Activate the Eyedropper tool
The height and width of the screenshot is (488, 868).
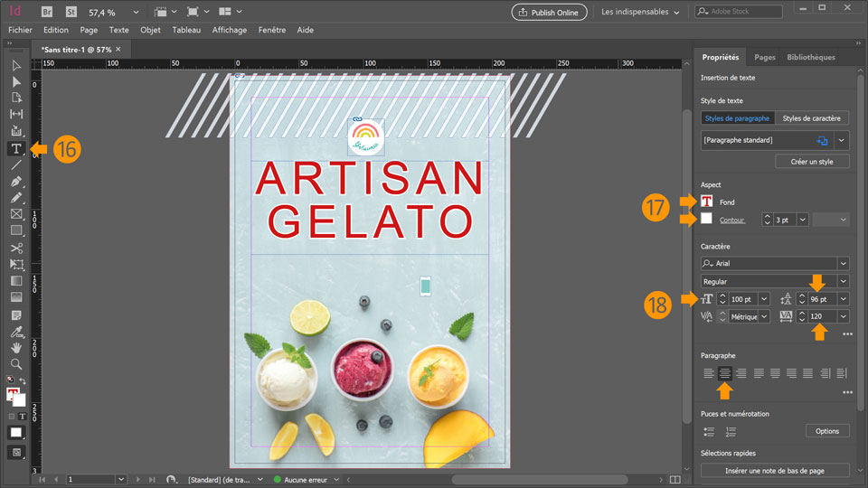pos(16,331)
